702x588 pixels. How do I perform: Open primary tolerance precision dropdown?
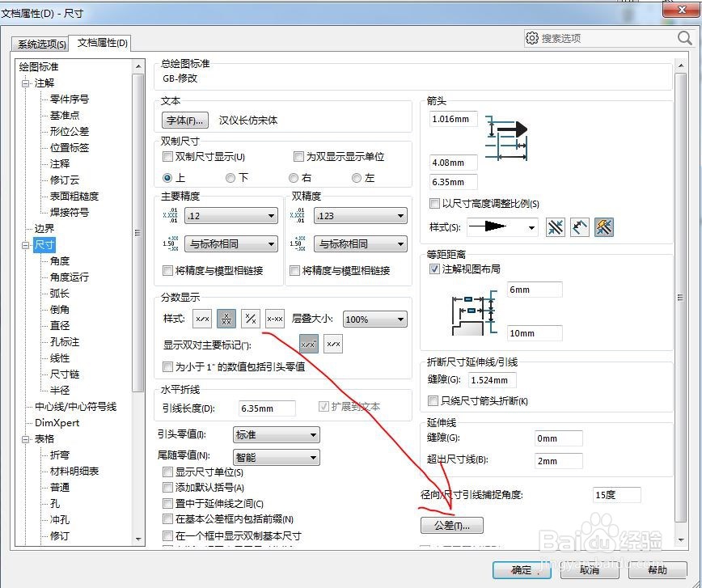pos(231,244)
